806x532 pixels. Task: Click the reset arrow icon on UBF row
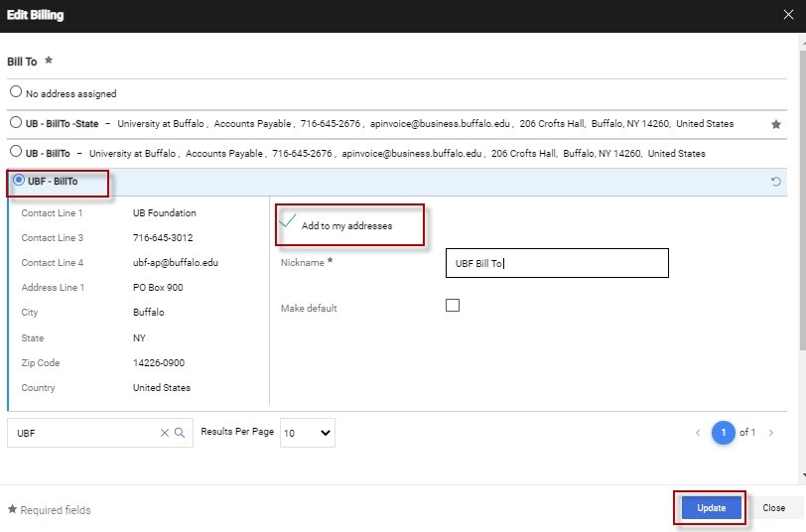(775, 182)
